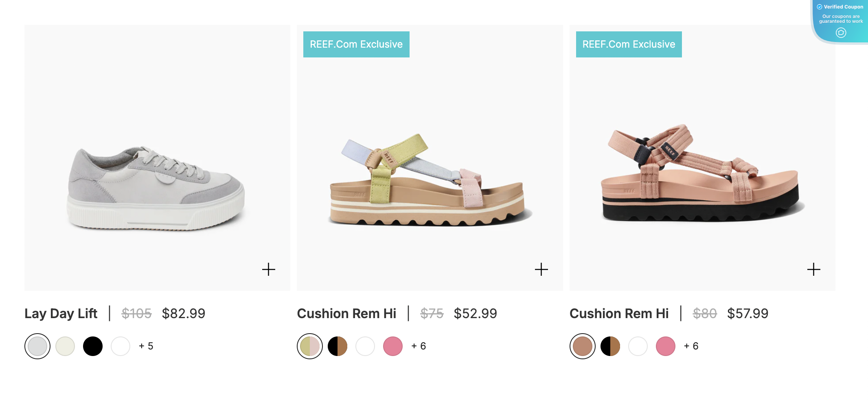
Task: Select the grey color swatch for Lay Day Lift
Action: tap(37, 346)
